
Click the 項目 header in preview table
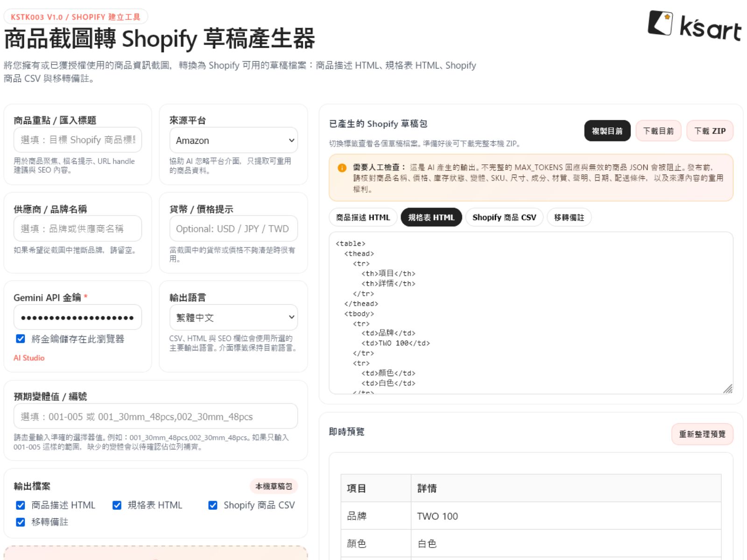pyautogui.click(x=376, y=488)
